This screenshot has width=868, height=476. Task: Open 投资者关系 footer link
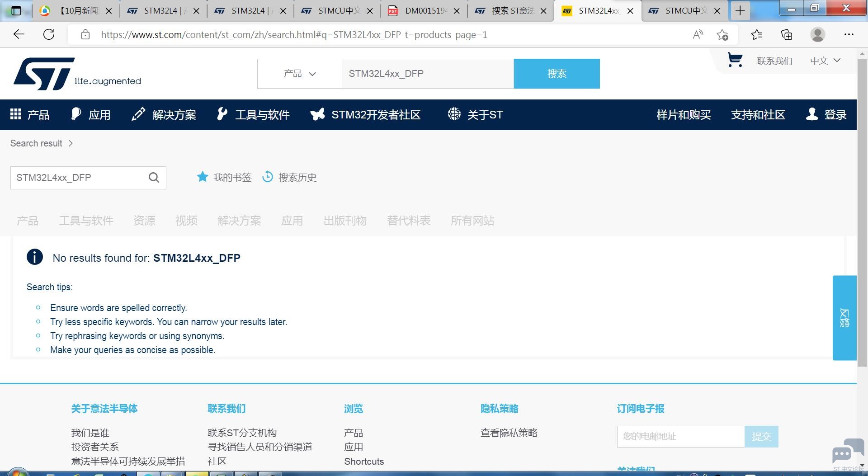coord(95,447)
